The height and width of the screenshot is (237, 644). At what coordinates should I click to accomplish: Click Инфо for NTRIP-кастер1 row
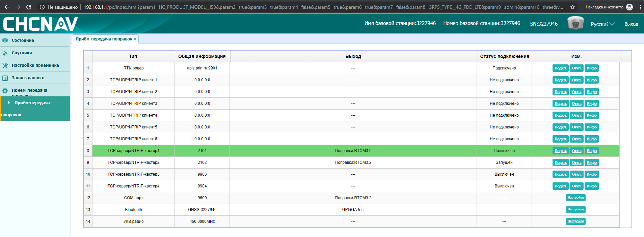point(591,151)
